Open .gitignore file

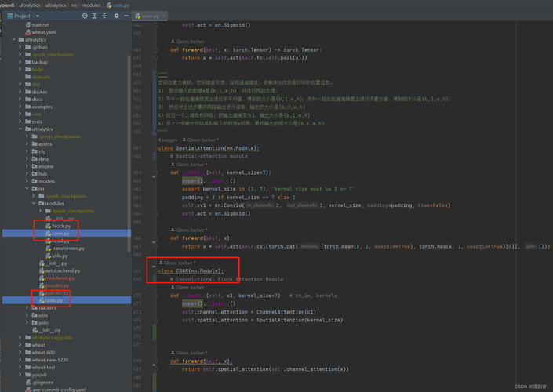(x=42, y=382)
